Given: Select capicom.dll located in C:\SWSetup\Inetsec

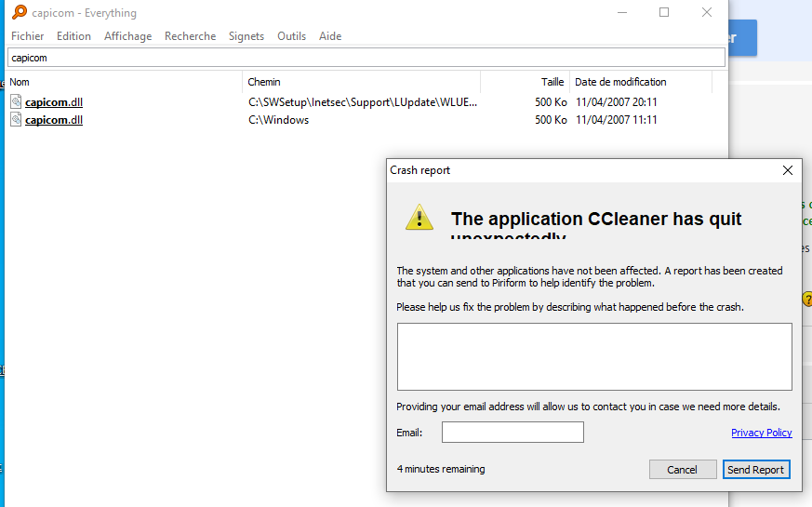Looking at the screenshot, I should (54, 102).
